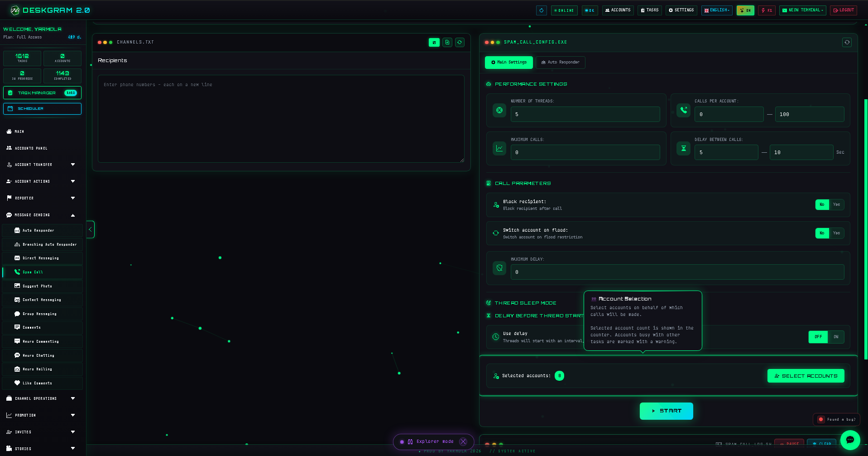Open the Spam Call sidebar item
This screenshot has height=456, width=868.
(43, 272)
